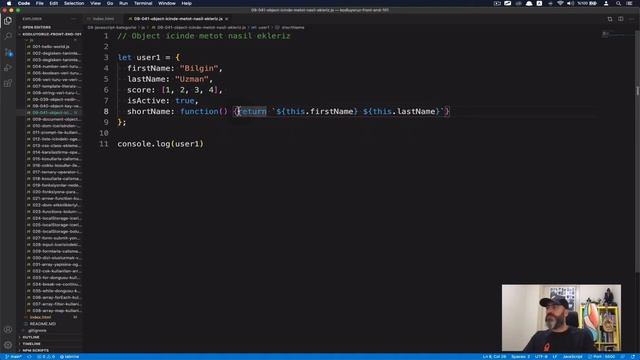Open macOS Spotlight search icon

[618, 3]
